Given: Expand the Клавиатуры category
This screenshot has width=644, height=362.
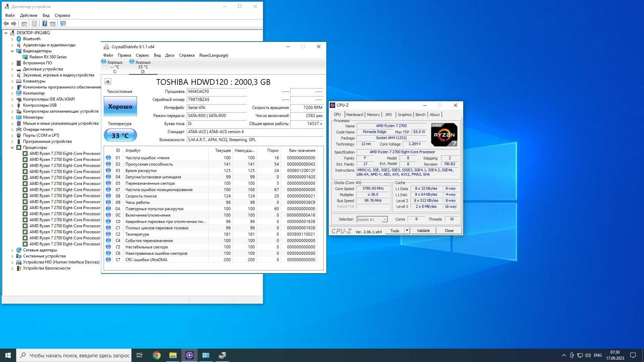Looking at the screenshot, I should point(12,81).
